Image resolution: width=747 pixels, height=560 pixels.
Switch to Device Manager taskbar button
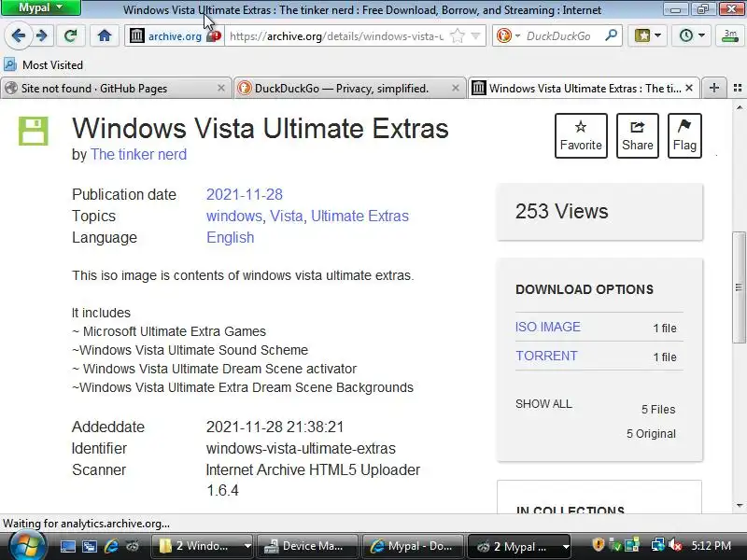[x=307, y=546]
